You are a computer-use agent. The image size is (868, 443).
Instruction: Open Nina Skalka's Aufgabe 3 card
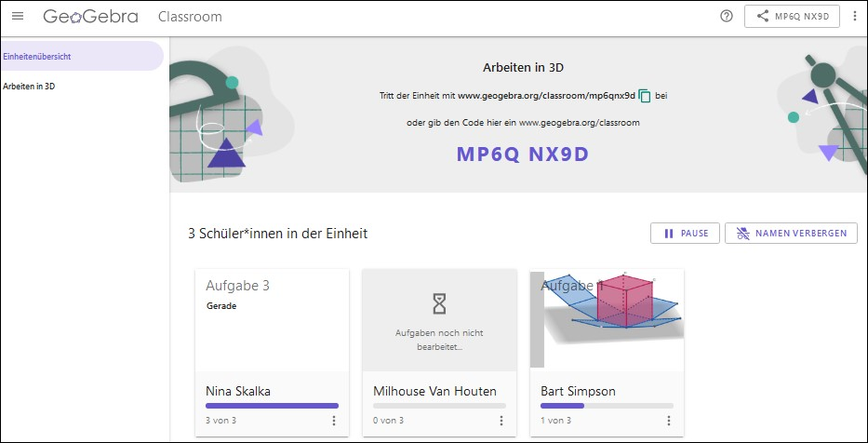[x=273, y=320]
